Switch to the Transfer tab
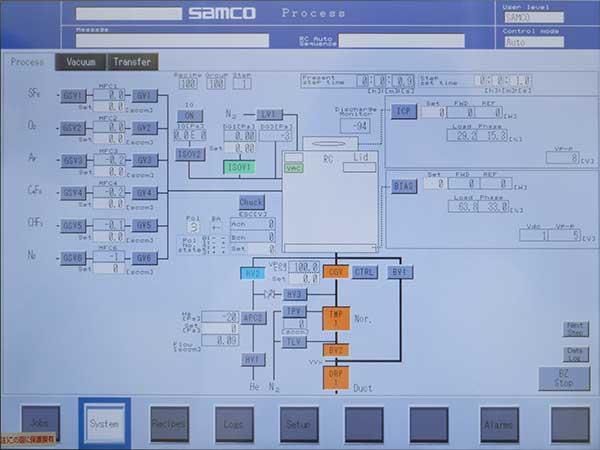This screenshot has height=450, width=600. coord(131,62)
